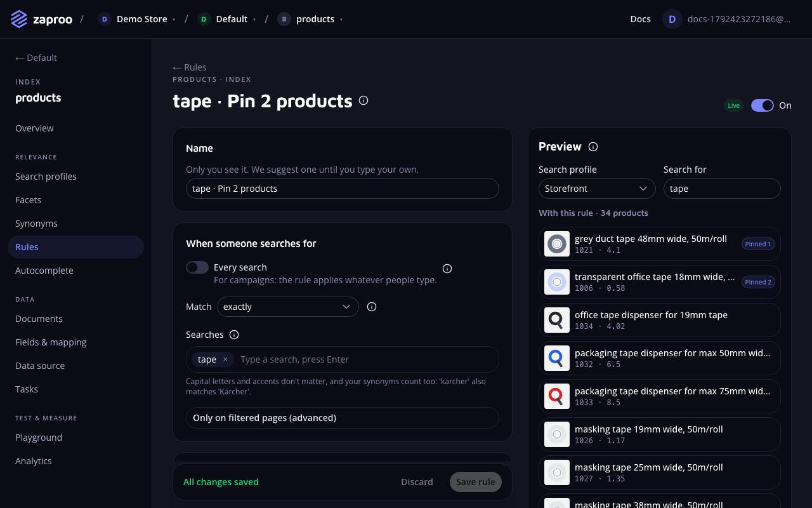Open Data source in sidebar
812x508 pixels.
(x=76, y=366)
